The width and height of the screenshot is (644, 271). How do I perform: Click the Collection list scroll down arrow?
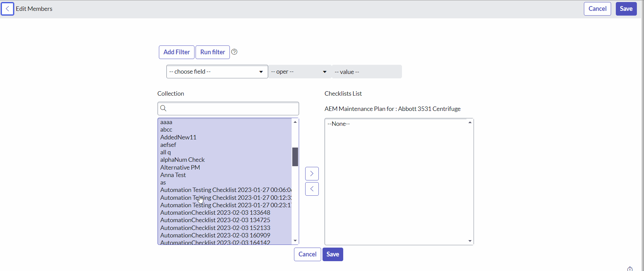click(295, 241)
